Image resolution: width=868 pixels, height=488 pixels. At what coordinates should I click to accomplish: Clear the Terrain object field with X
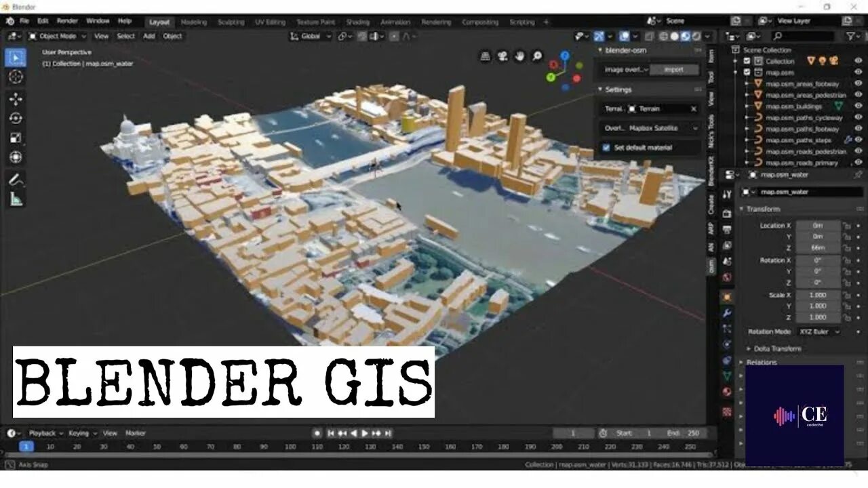tap(694, 108)
